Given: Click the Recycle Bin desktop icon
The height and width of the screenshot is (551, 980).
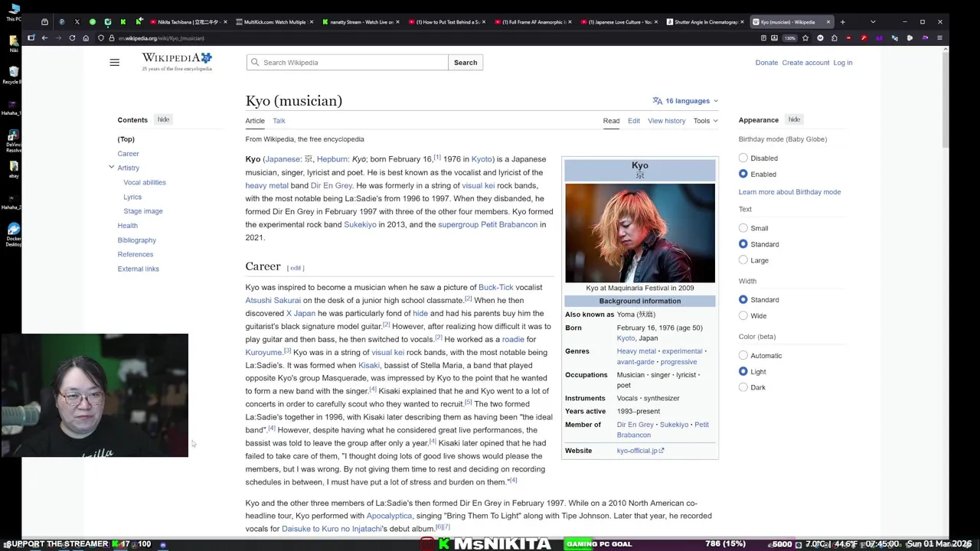Looking at the screenshot, I should click(13, 73).
